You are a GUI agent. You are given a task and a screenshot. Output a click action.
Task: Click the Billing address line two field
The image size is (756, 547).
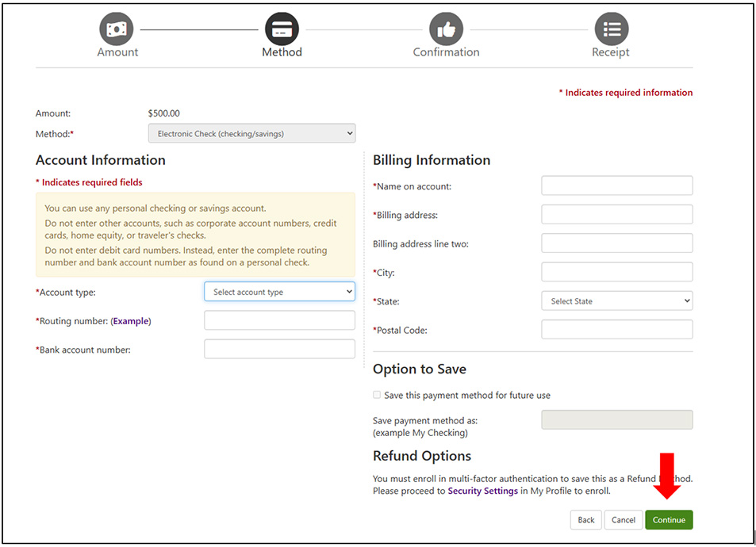point(616,243)
